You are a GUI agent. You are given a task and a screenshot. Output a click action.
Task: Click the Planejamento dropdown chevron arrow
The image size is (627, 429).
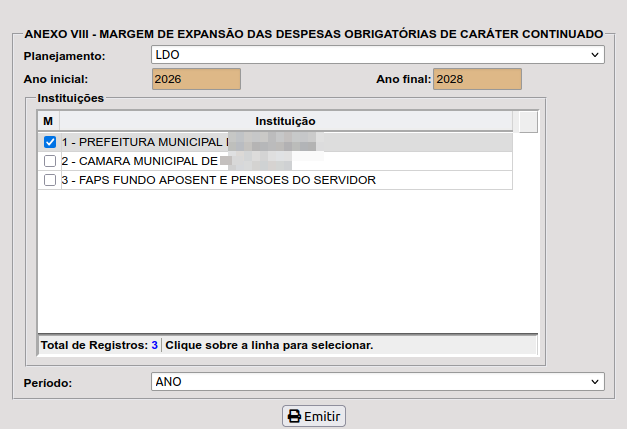596,54
